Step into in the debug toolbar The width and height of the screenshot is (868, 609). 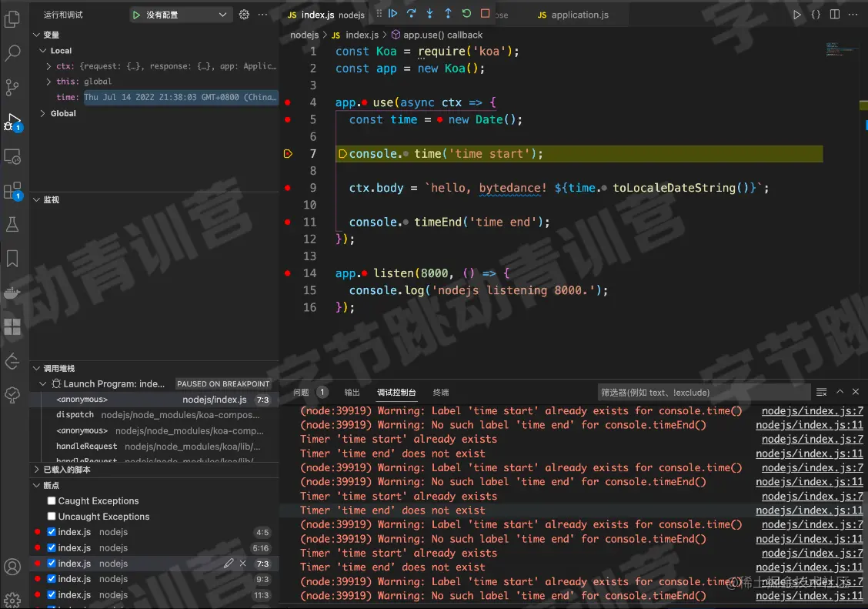[429, 14]
